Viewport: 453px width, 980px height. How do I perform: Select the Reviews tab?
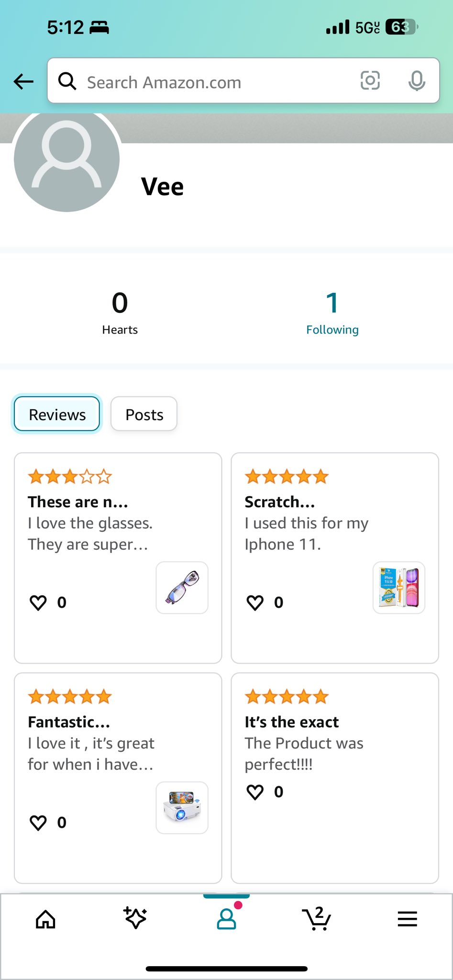(x=57, y=414)
